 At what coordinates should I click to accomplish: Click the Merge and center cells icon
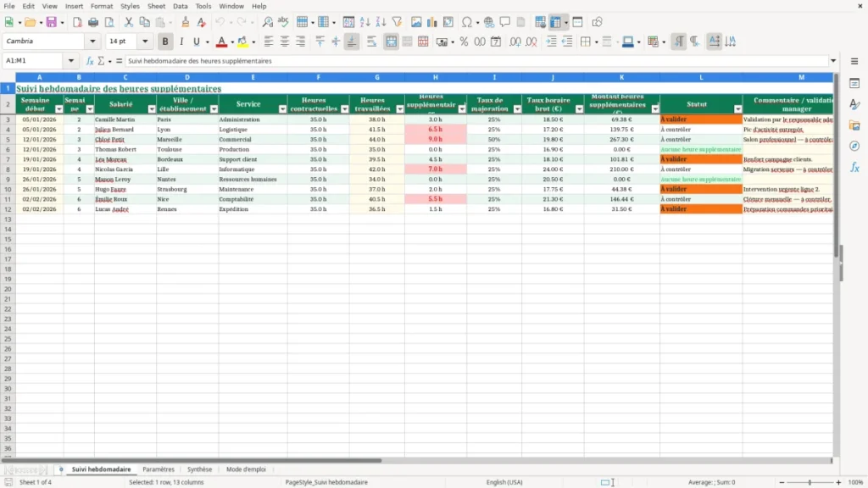(391, 42)
